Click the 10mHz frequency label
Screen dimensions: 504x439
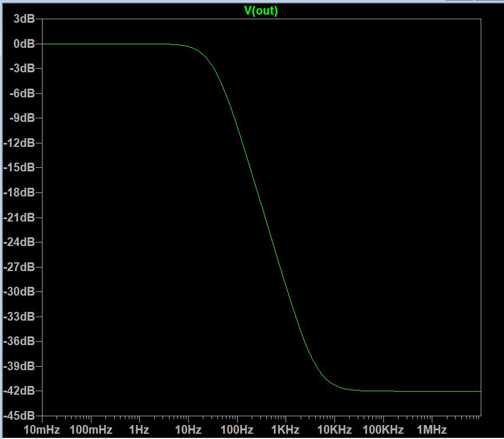coord(42,430)
